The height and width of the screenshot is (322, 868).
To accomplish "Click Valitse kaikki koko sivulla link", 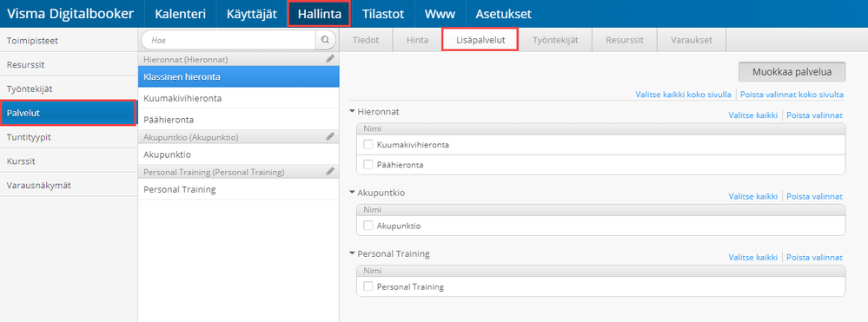I will (x=684, y=94).
